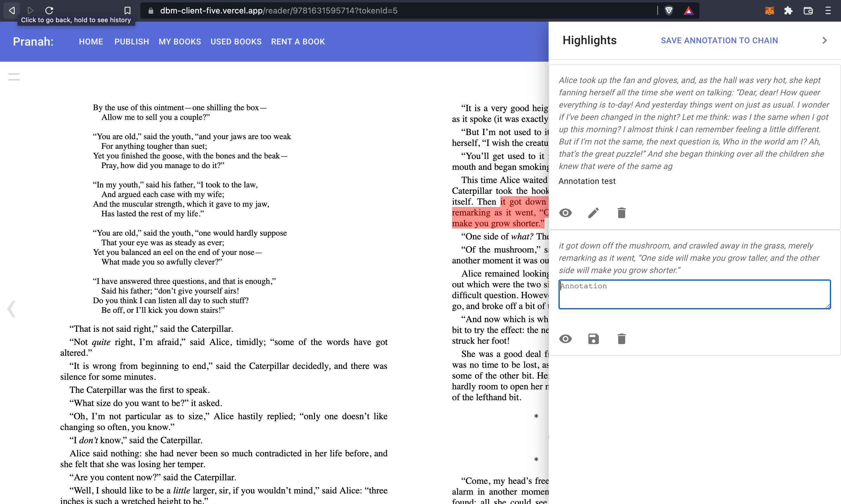841x504 pixels.
Task: Turn to the previous page with left chevron
Action: pyautogui.click(x=11, y=309)
